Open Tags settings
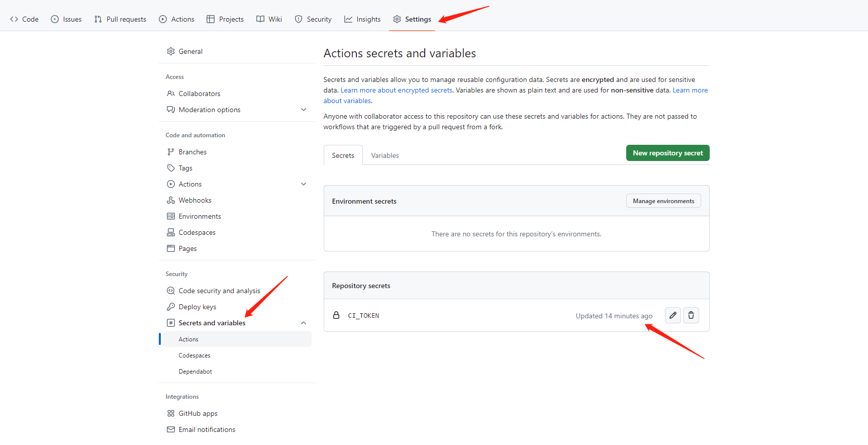 pyautogui.click(x=237, y=168)
